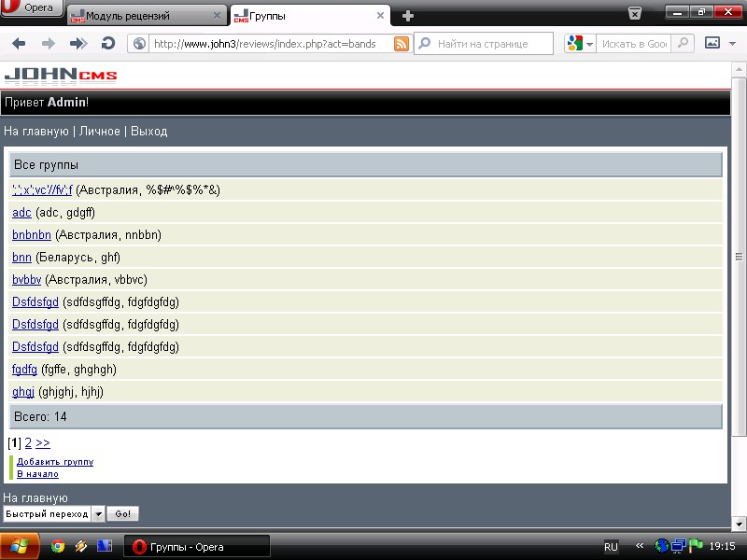Click the magnifier in Google search field

[683, 43]
